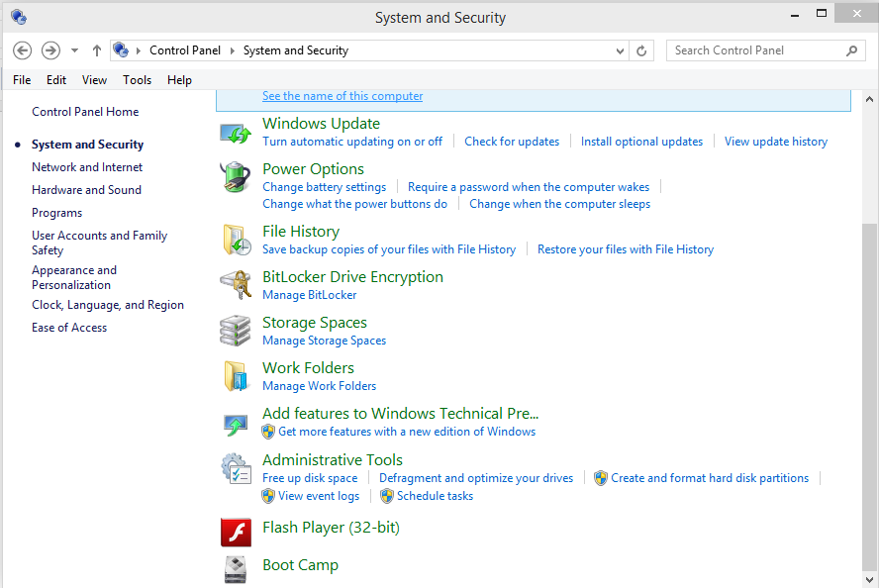Image resolution: width=879 pixels, height=588 pixels.
Task: Open Manage Storage Spaces link
Action: 324,341
